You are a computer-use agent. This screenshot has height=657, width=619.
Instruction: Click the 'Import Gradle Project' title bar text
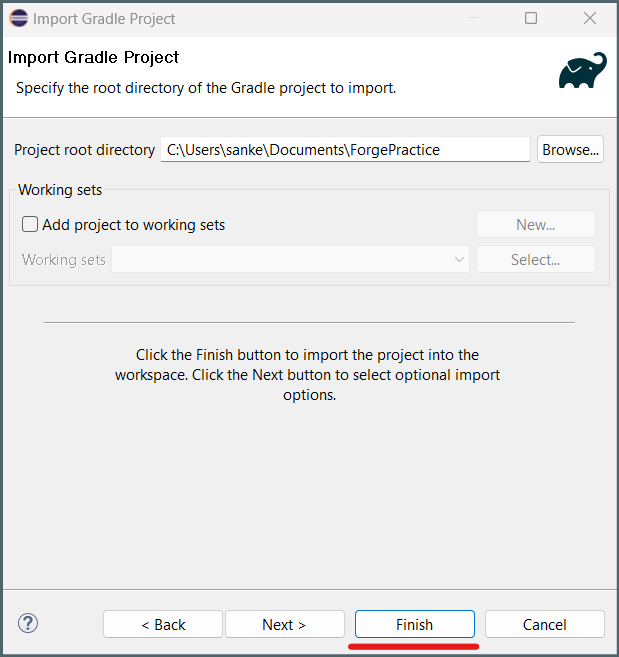pyautogui.click(x=104, y=19)
